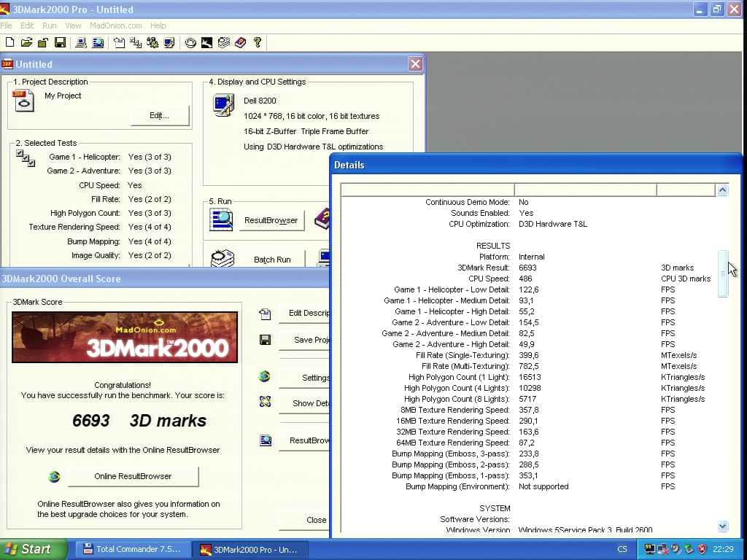Click the Display and CPU Settings monitor icon

pyautogui.click(x=223, y=105)
